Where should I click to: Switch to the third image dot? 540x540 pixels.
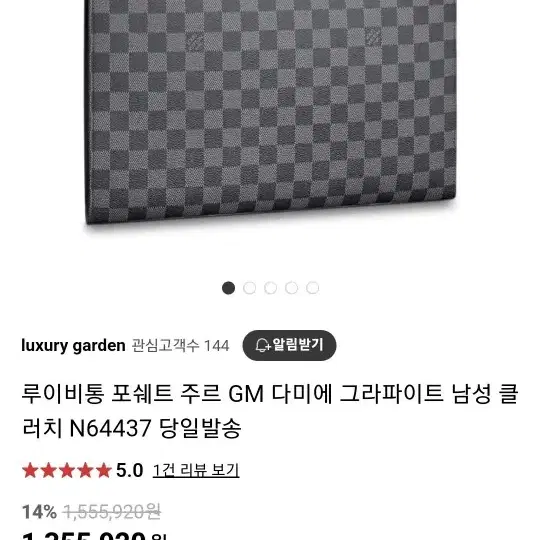point(270,288)
